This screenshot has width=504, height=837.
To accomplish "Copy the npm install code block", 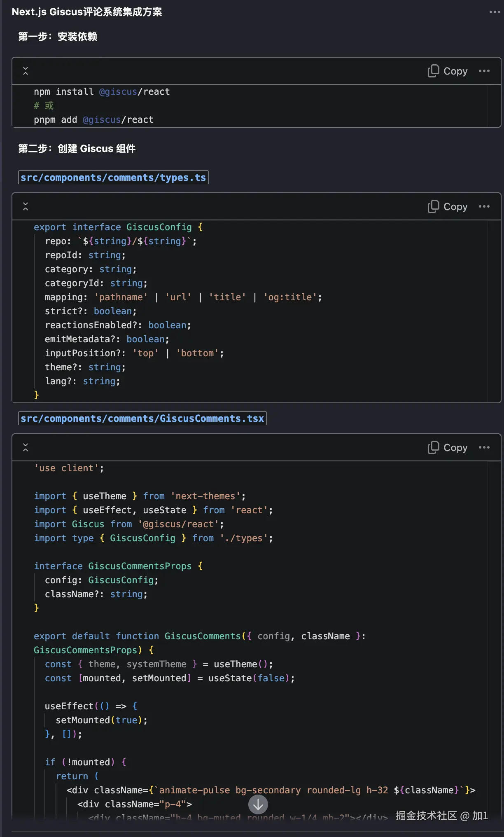I will (448, 71).
